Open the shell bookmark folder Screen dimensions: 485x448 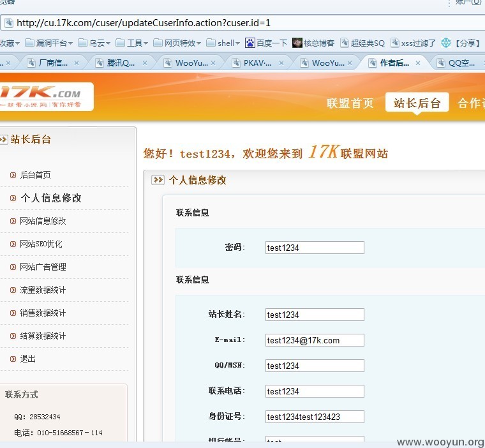pyautogui.click(x=223, y=43)
